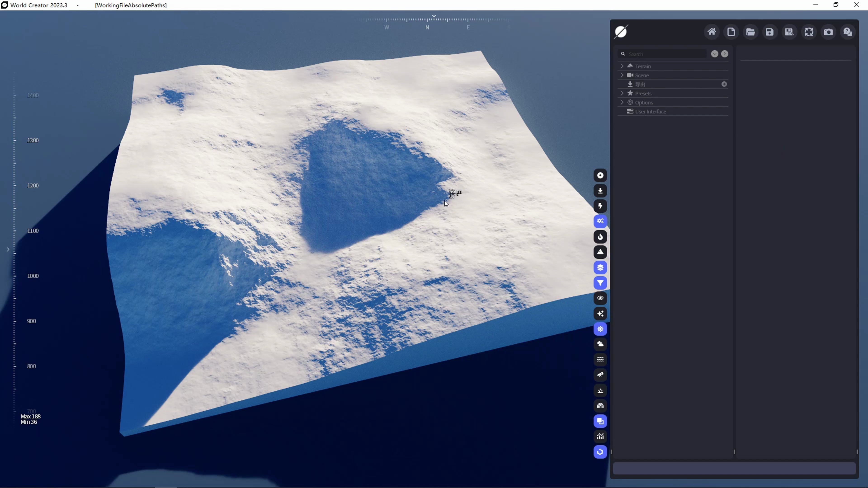Screen dimensions: 868x488
Task: Click the Save As floppy-with-pencil icon
Action: (789, 32)
